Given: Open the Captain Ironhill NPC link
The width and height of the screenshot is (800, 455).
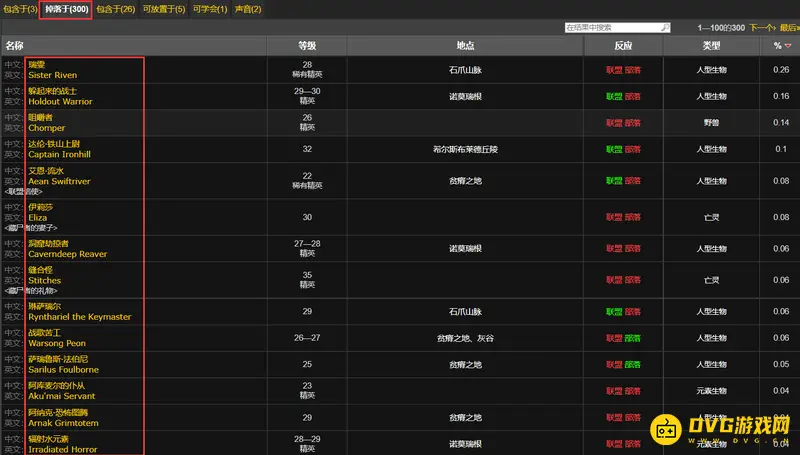Looking at the screenshot, I should coord(59,155).
